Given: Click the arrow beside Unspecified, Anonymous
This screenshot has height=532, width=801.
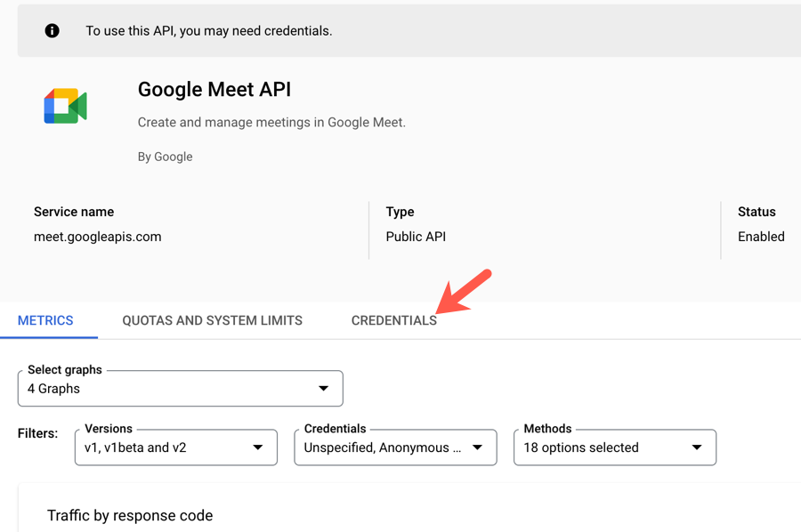Looking at the screenshot, I should [478, 447].
